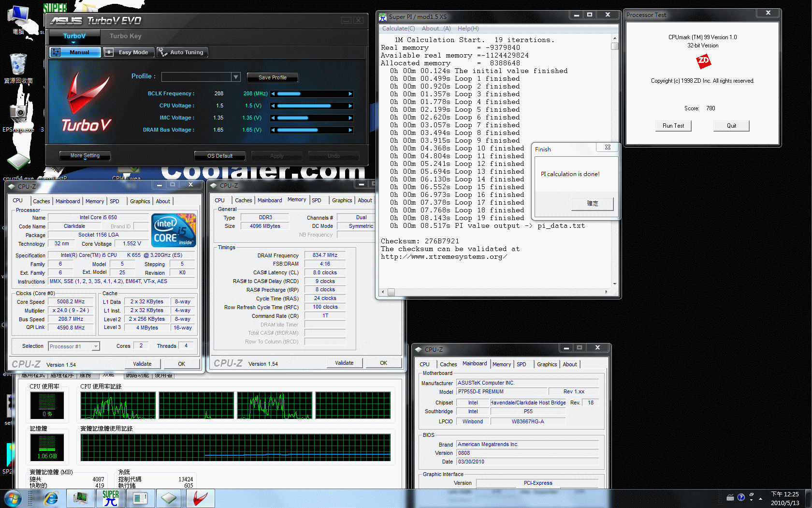Open the Turbo Key tab
This screenshot has width=812, height=508.
click(x=126, y=36)
